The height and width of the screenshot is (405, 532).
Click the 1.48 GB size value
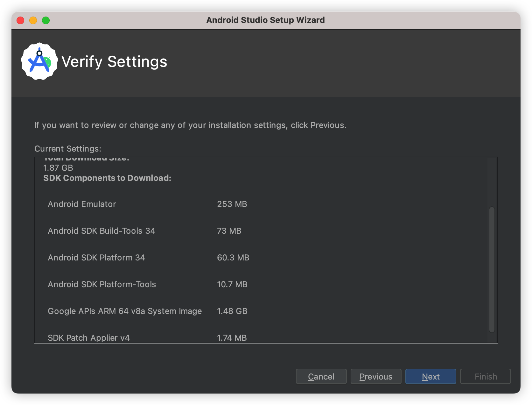click(232, 311)
